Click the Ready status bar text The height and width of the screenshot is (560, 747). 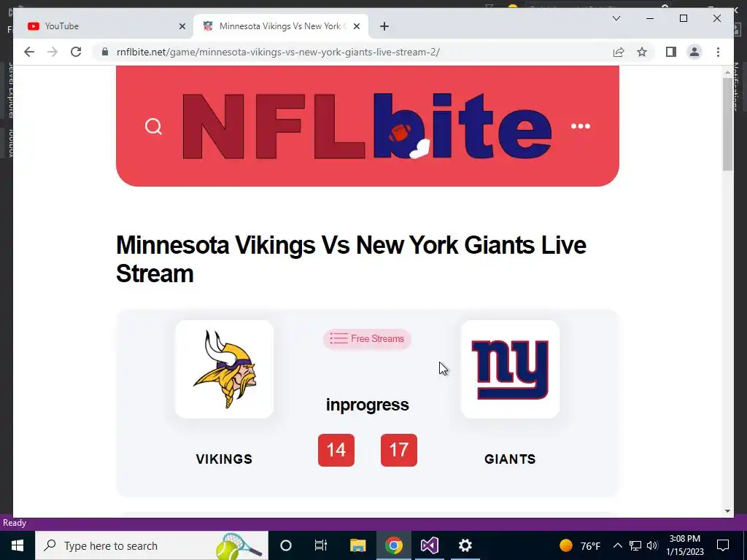coord(15,523)
